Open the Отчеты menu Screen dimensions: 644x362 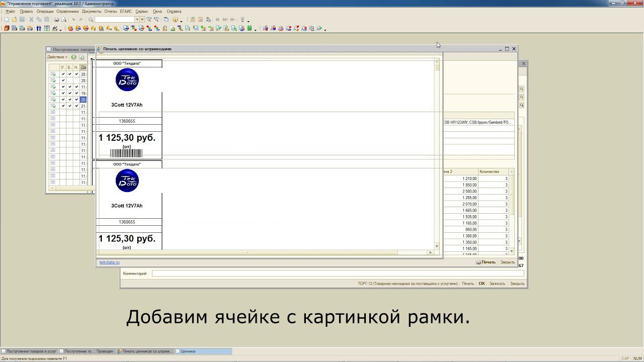[x=111, y=11]
